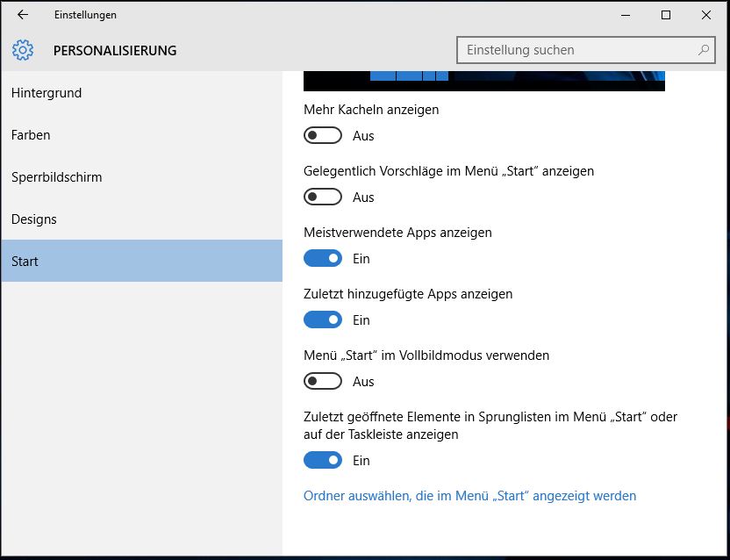Click the magnifier search icon

pos(704,50)
